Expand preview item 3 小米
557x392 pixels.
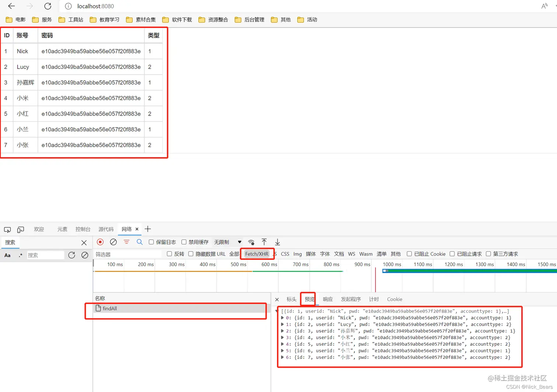pos(283,338)
